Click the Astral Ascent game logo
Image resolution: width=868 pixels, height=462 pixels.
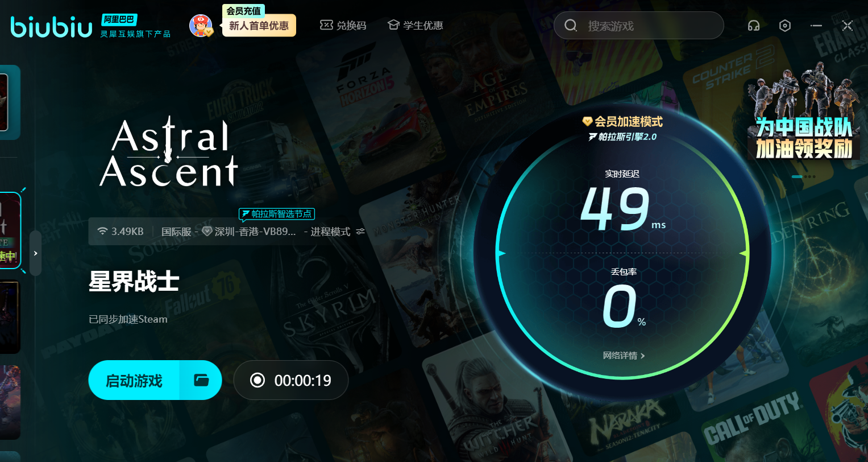click(x=169, y=151)
